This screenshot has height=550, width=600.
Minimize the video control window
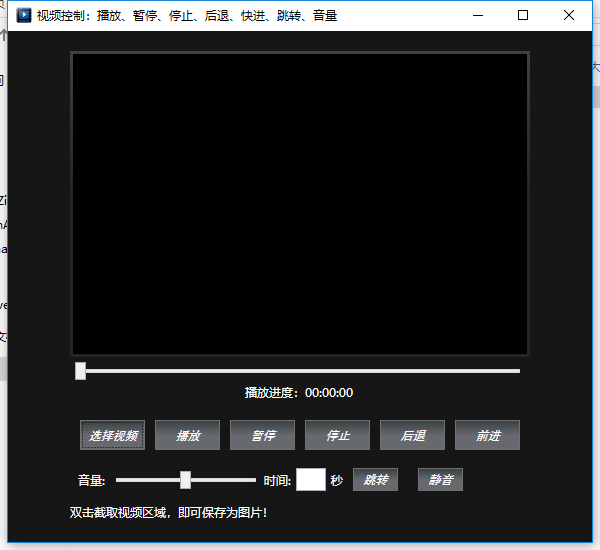[477, 15]
